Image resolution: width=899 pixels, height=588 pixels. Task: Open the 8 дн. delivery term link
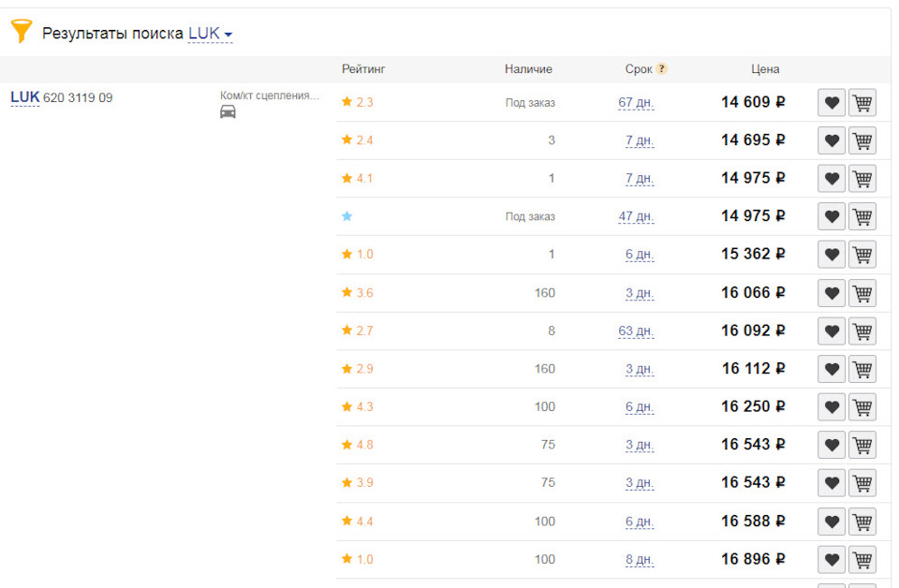point(640,559)
